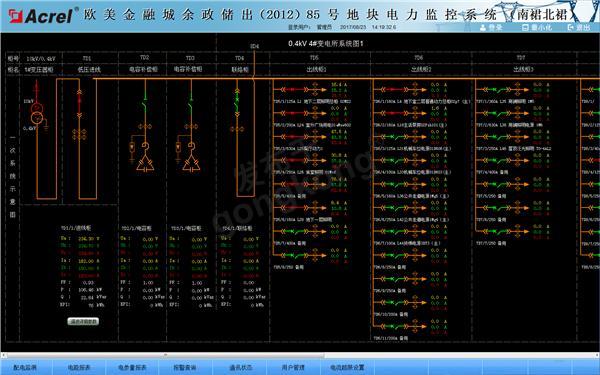This screenshot has height=375, width=600.
Task: Select the TD5/1 feeder current transformer symbol
Action: click(x=315, y=90)
